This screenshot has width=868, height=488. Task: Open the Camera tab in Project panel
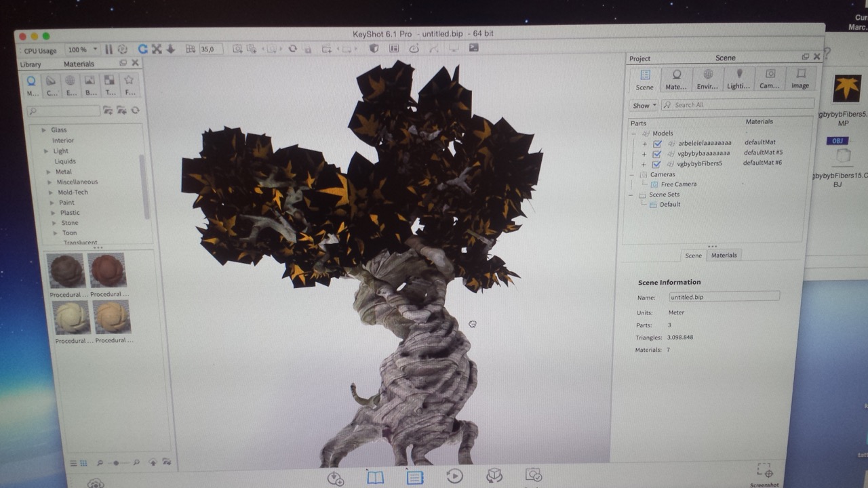[x=770, y=79]
